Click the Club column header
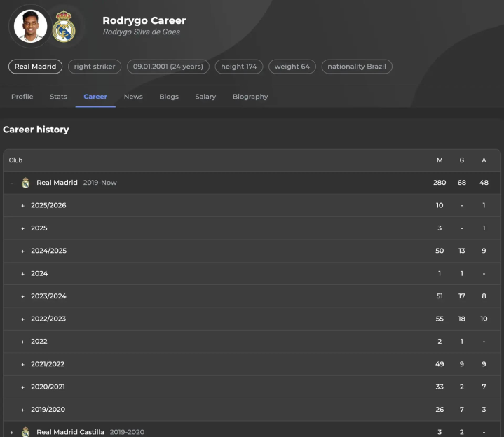The width and height of the screenshot is (504, 437). click(x=15, y=160)
